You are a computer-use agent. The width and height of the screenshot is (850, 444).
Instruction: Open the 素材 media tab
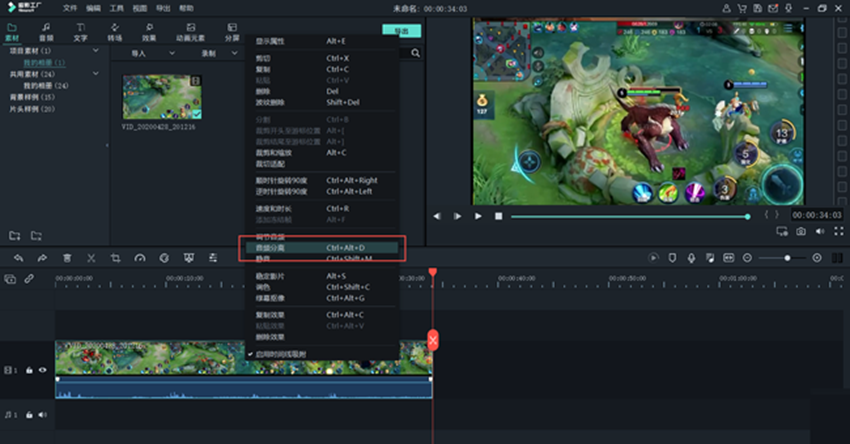(12, 32)
